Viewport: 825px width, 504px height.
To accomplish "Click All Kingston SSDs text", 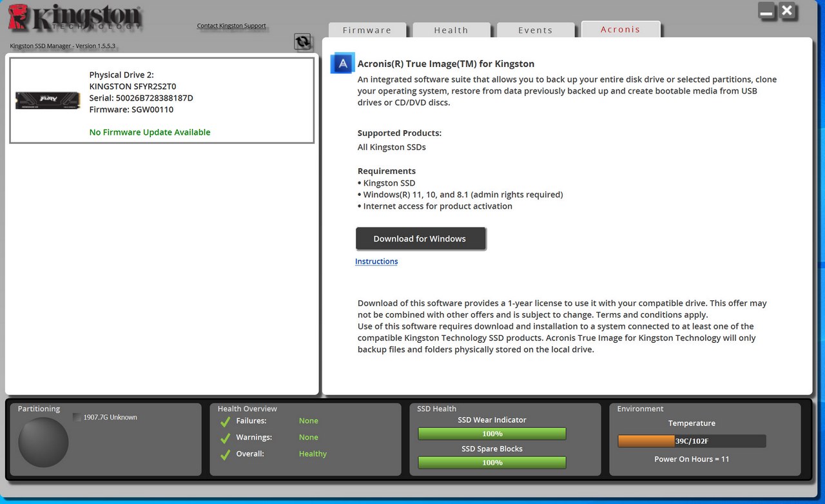I will point(392,147).
